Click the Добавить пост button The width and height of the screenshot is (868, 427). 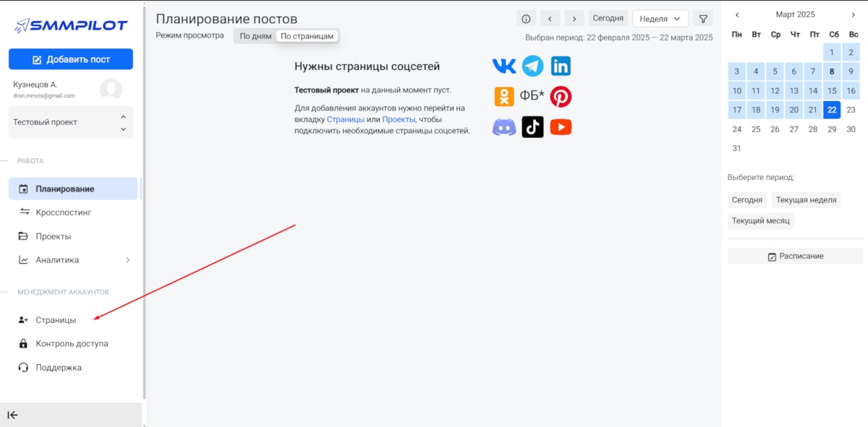[x=71, y=59]
